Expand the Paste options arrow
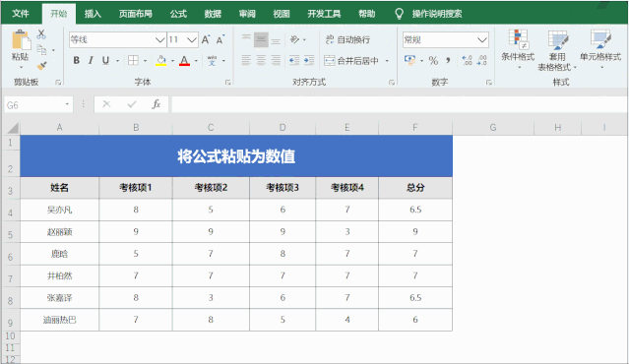The width and height of the screenshot is (629, 364). 21,66
